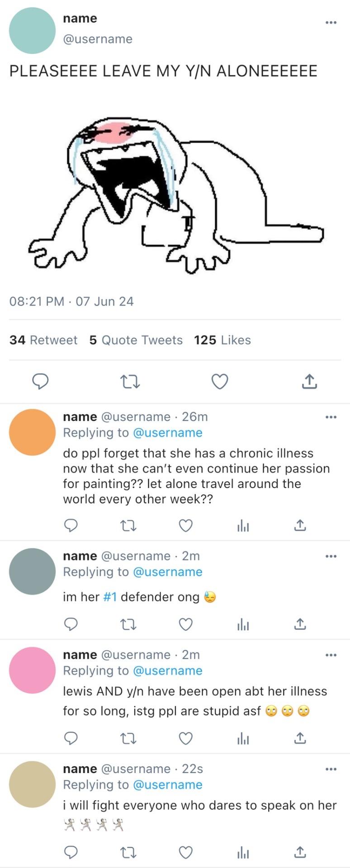350x868 pixels.
Task: Like the main tweet with heart icon
Action: [220, 382]
